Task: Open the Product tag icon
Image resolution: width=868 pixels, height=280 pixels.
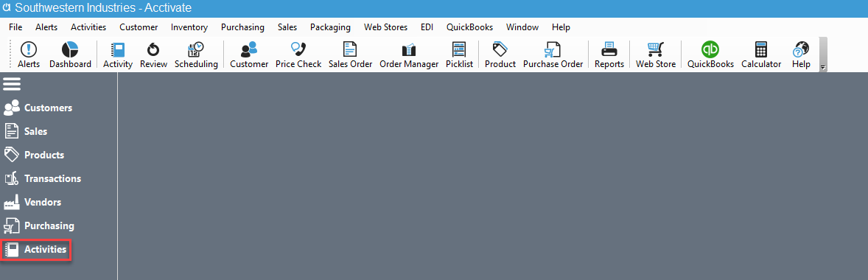Action: (500, 55)
